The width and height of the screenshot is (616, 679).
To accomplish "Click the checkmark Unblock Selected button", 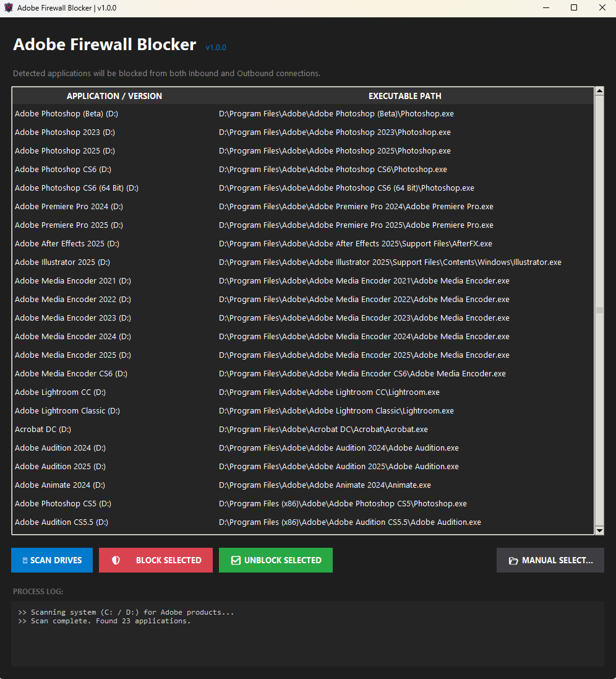I will [x=276, y=560].
